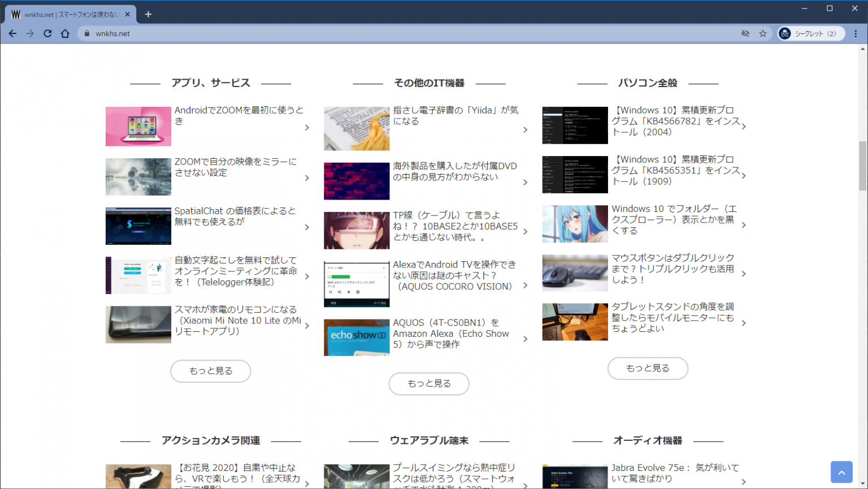Click the シークレット (2) incognito profile chip
Image resolution: width=868 pixels, height=489 pixels.
pyautogui.click(x=810, y=33)
